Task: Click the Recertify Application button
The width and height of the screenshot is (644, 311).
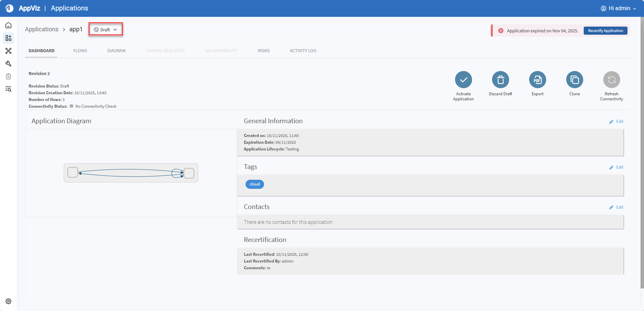Action: [x=605, y=31]
